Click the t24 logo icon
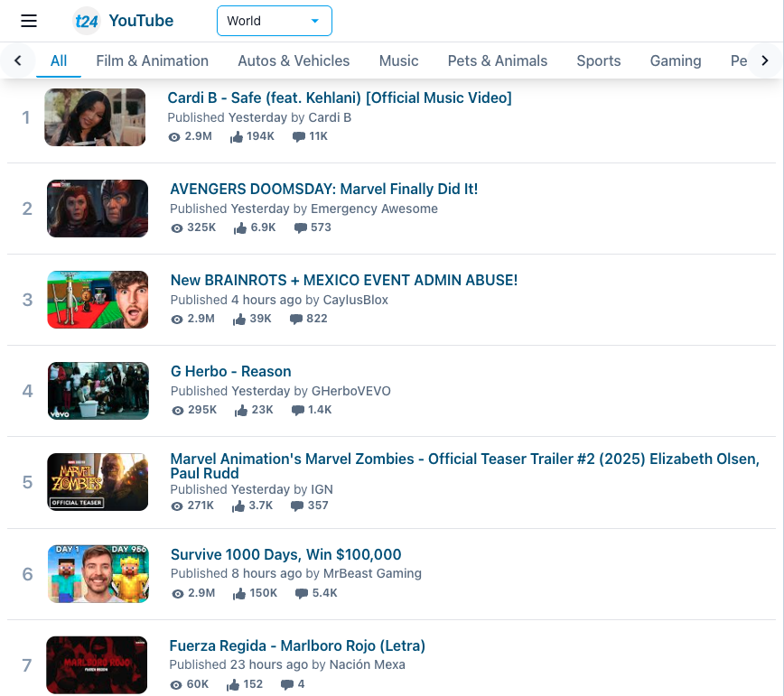 point(87,21)
